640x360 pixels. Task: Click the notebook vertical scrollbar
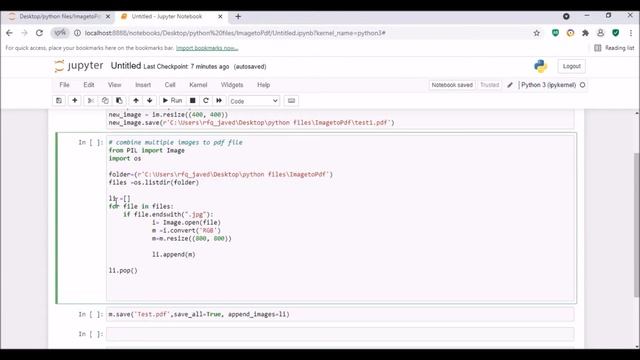[637, 224]
